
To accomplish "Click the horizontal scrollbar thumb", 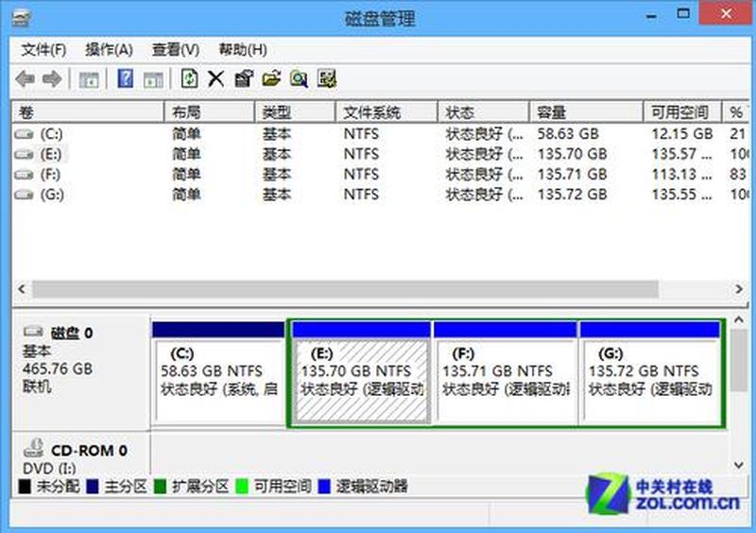I will [x=345, y=289].
